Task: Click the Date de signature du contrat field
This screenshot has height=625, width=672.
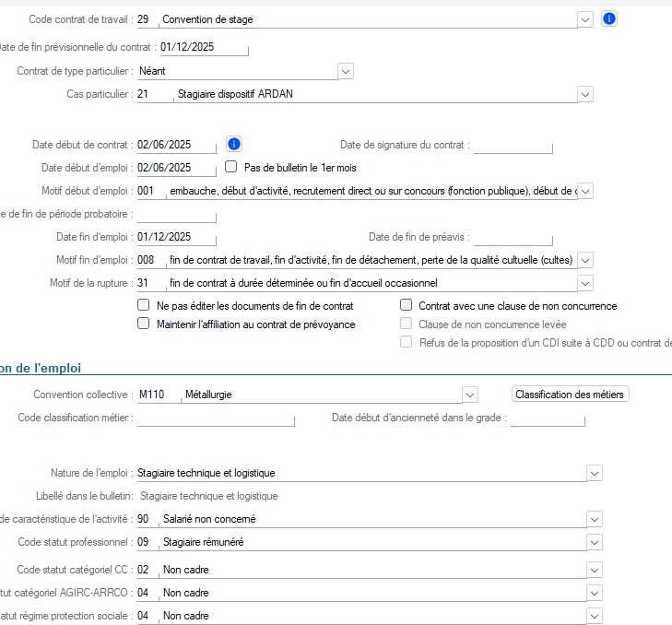Action: (513, 145)
